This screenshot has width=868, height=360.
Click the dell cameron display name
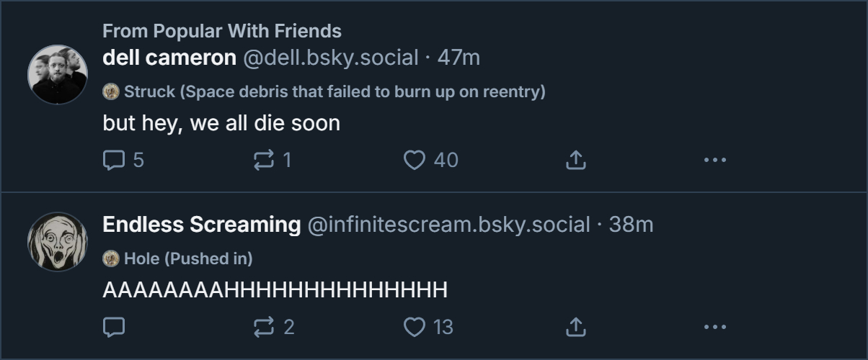point(169,58)
